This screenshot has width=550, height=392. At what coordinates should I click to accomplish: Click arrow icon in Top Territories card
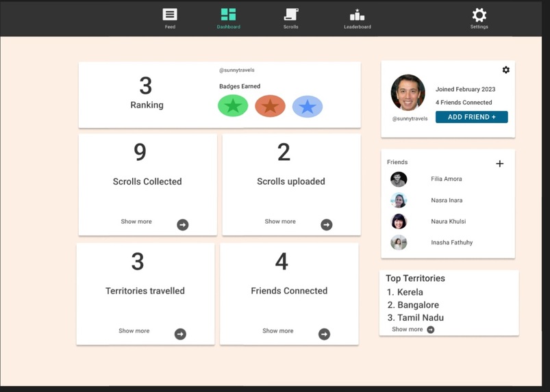coord(430,330)
